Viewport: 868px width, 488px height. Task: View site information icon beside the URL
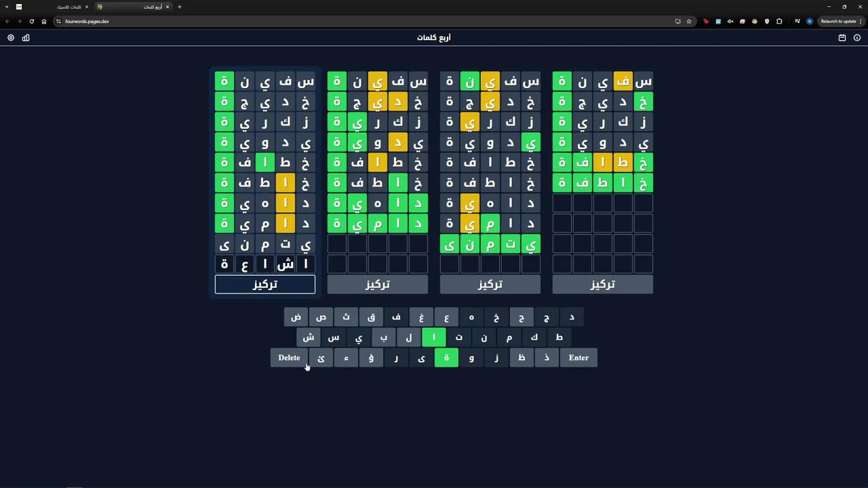58,21
